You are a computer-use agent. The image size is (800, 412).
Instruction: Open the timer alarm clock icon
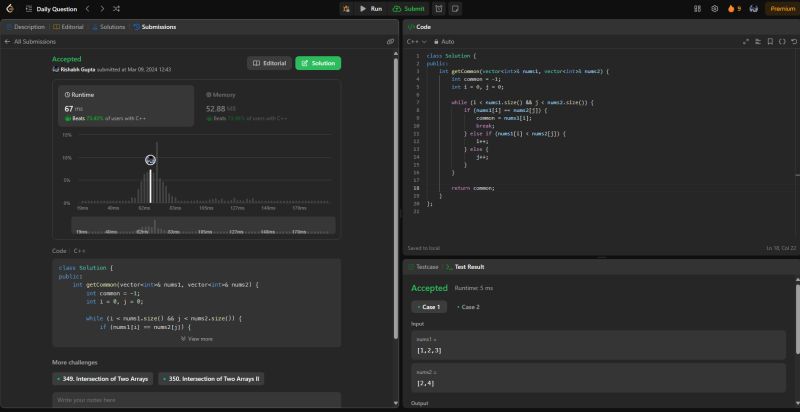pos(439,8)
